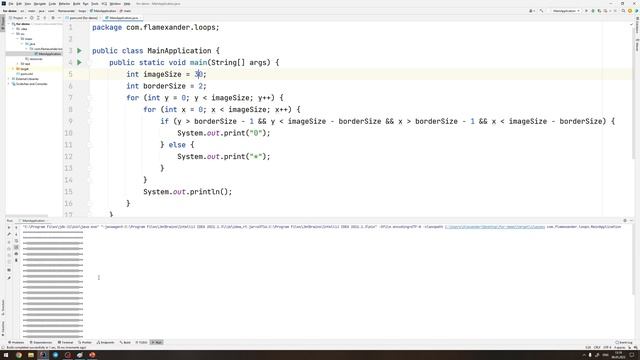The image size is (640, 360).
Task: Open Search Everywhere magnifier icon
Action: 623,11
